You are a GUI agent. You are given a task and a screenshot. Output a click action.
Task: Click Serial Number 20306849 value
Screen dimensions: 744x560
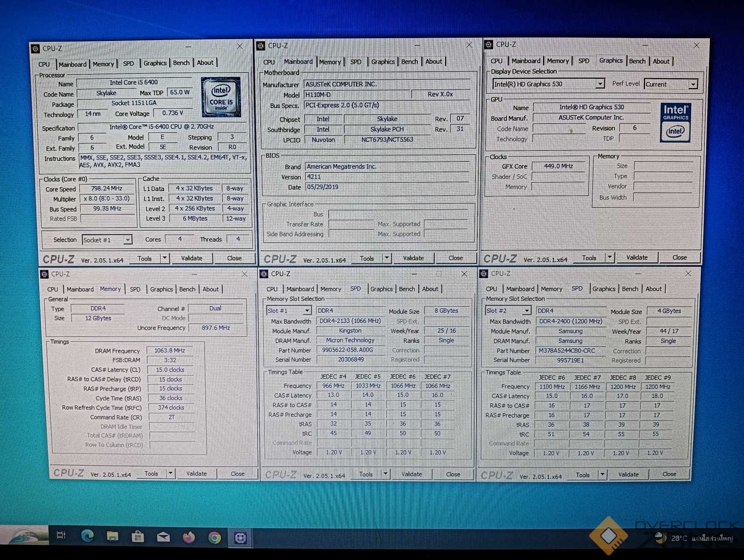[x=351, y=359]
